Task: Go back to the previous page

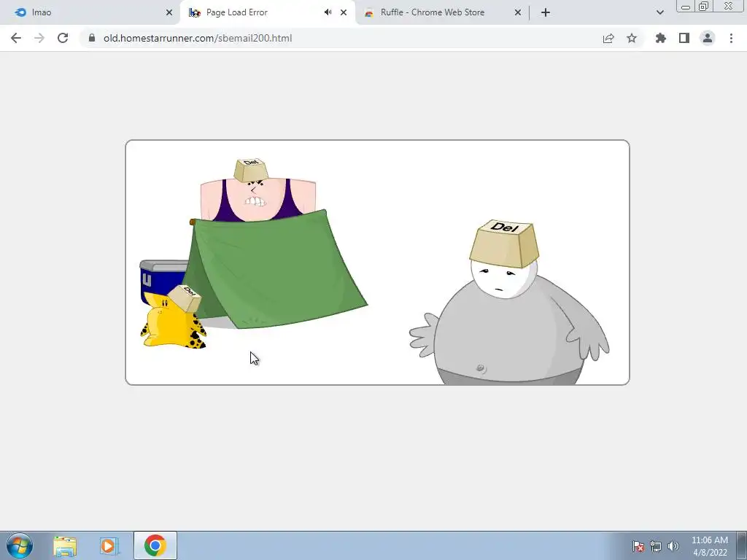Action: pos(16,38)
